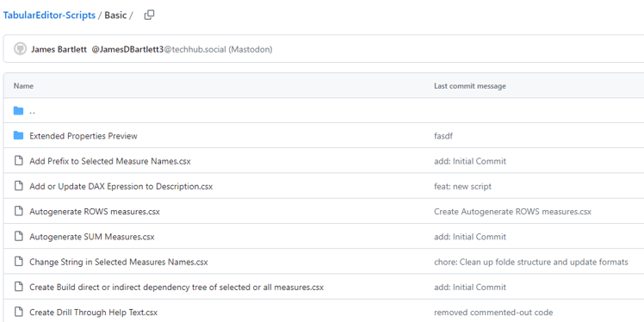Open the 'feat: new script' commit message
Screen dimensions: 644x322
point(462,187)
